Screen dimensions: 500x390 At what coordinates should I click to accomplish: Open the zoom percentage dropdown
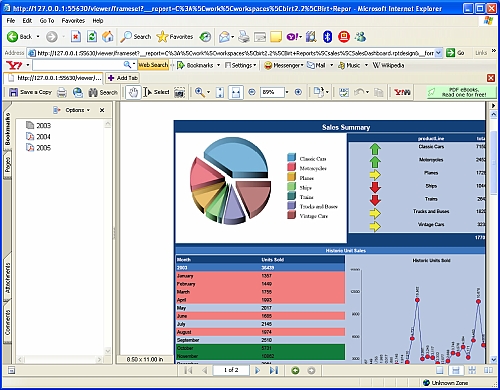(x=287, y=92)
